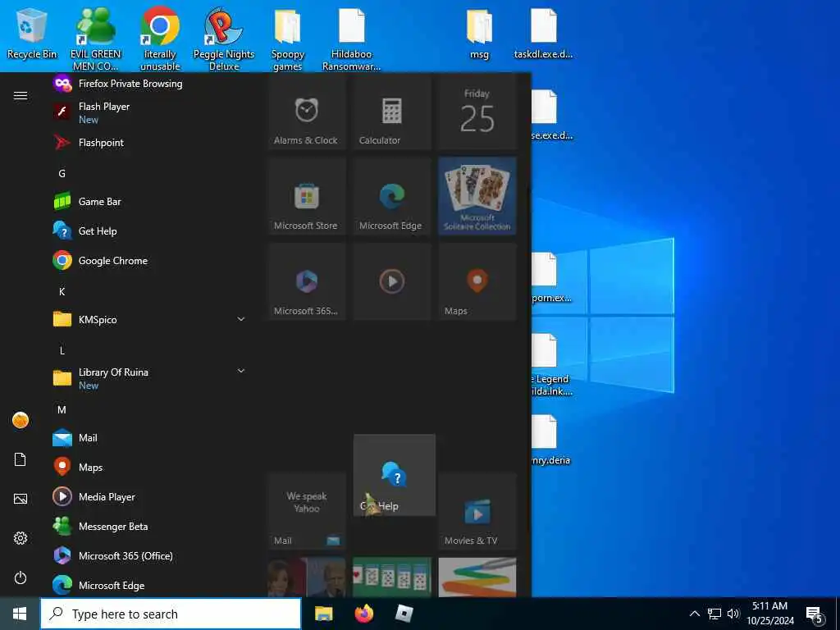840x630 pixels.
Task: Launch Flash Player from the Start list
Action: tap(148, 112)
